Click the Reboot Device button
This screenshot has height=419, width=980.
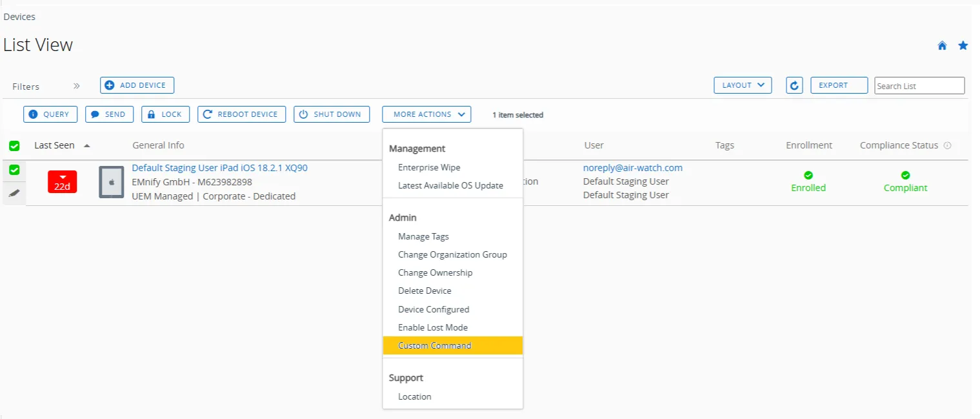[x=241, y=114]
